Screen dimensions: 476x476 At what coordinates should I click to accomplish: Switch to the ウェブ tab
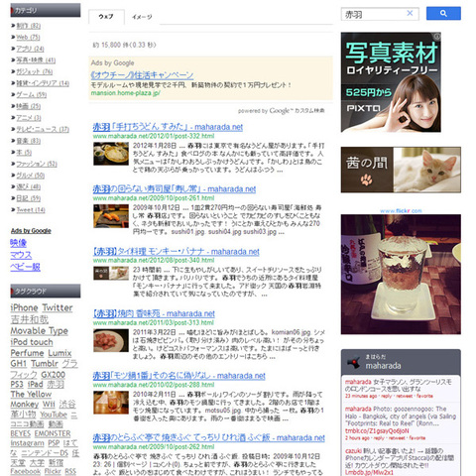pyautogui.click(x=106, y=17)
